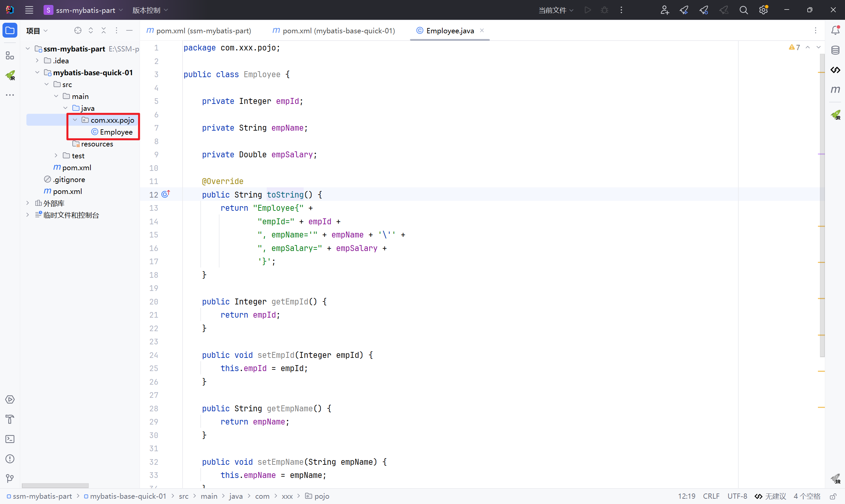The image size is (845, 504).
Task: Toggle read-only lock icon in status bar
Action: pos(833,496)
